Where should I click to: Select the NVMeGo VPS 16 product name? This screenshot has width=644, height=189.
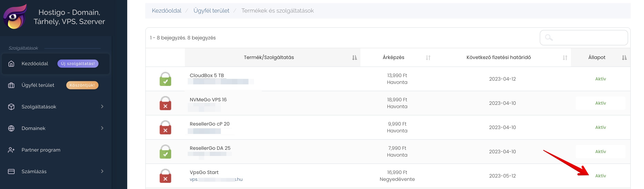(208, 100)
